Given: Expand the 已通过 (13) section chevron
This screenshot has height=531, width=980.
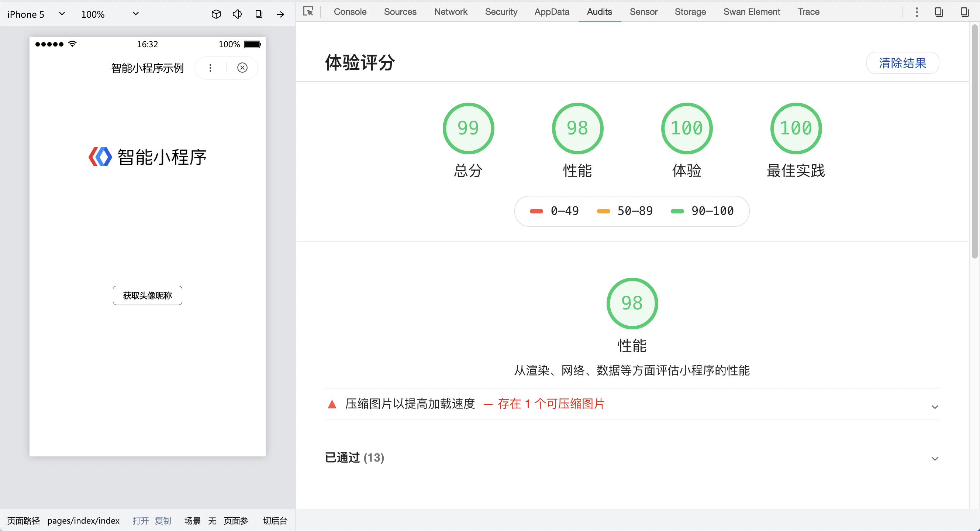Looking at the screenshot, I should [935, 459].
